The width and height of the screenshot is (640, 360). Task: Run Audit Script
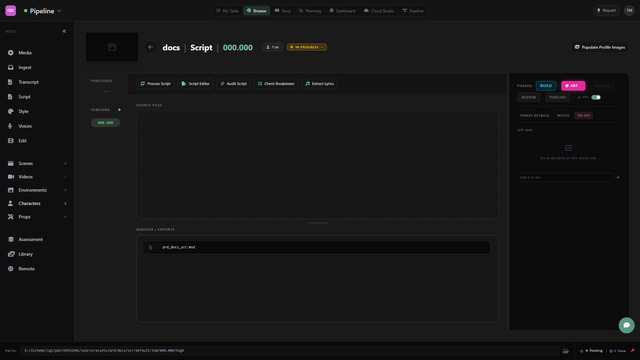tap(233, 84)
